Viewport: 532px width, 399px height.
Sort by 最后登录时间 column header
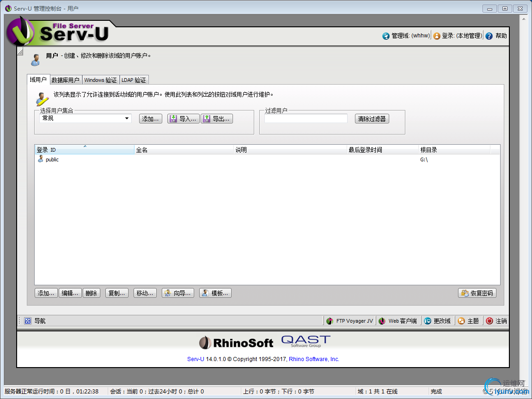(382, 150)
